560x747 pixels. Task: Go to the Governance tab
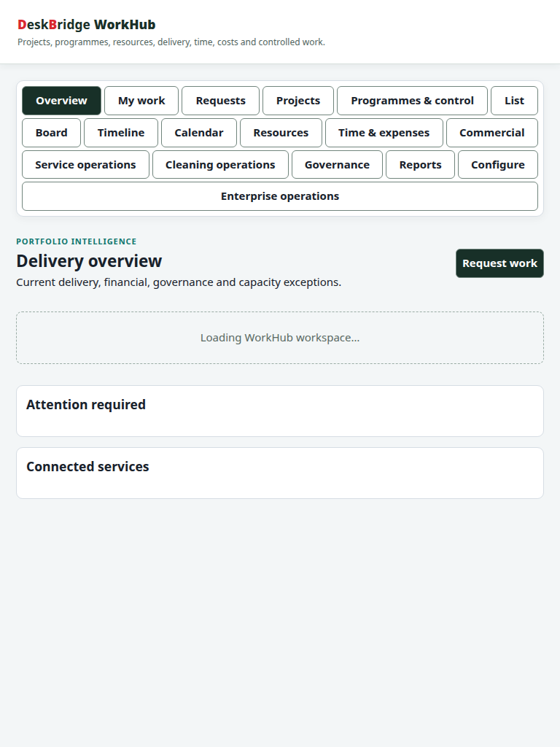pos(337,164)
